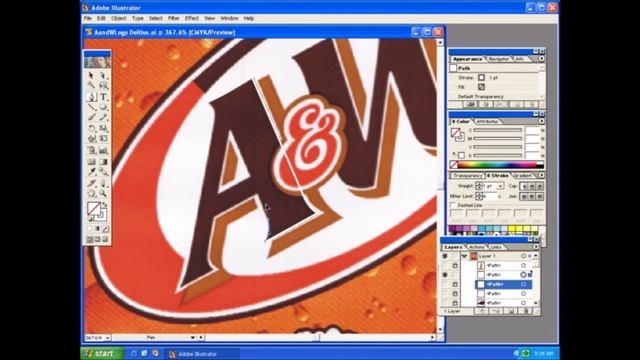
Task: Select the Rotate tool
Action: point(91,128)
